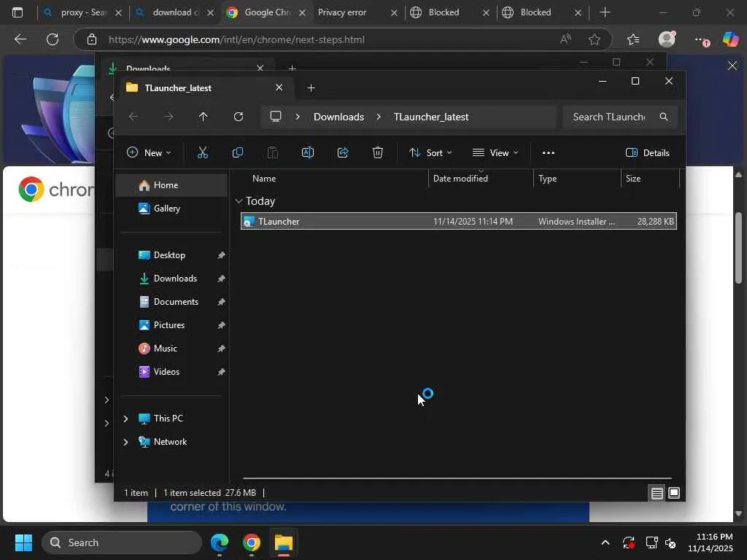747x560 pixels.
Task: Click the Share icon in Explorer toolbar
Action: 343,152
